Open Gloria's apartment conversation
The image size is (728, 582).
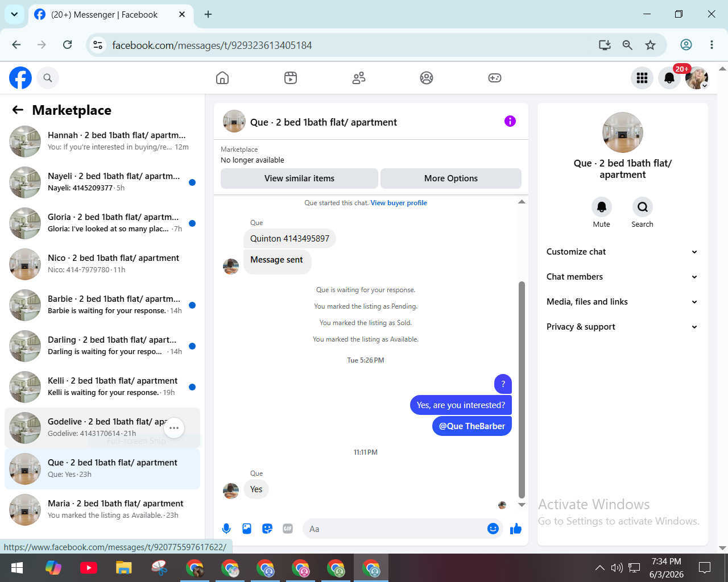tap(102, 223)
